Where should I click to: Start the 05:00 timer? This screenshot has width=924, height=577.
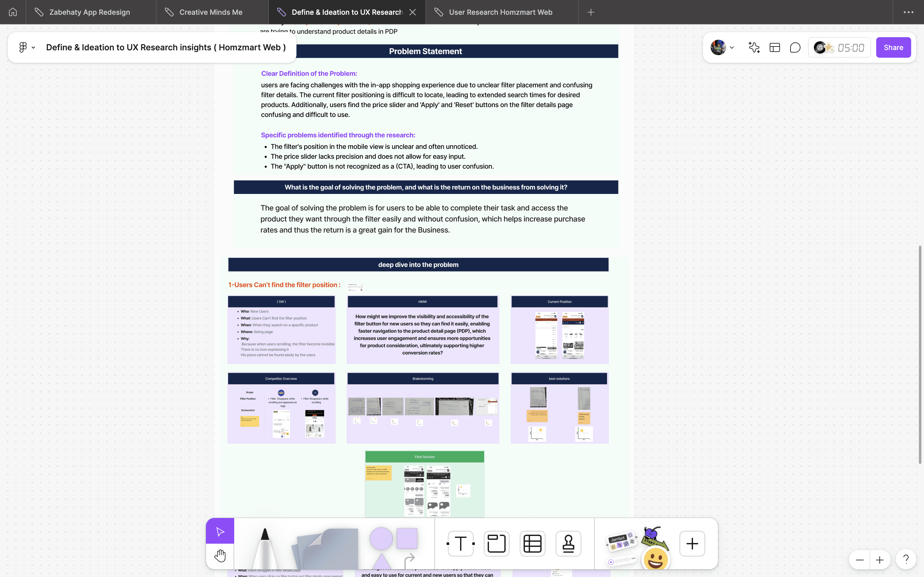pyautogui.click(x=851, y=48)
